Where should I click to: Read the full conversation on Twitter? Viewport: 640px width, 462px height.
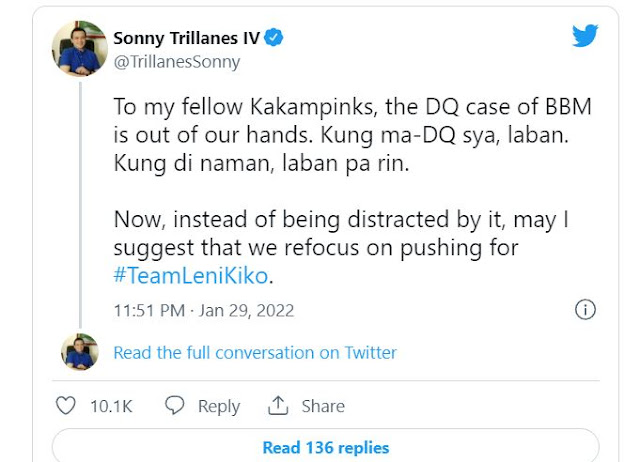point(255,353)
